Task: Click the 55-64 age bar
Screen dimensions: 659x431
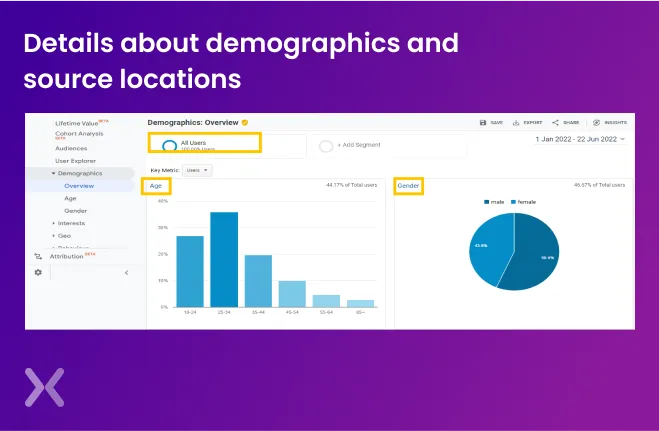Action: click(x=326, y=301)
